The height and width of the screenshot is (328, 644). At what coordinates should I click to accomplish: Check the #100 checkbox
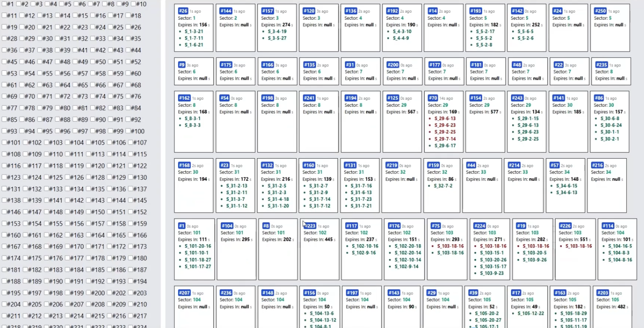pyautogui.click(x=128, y=131)
